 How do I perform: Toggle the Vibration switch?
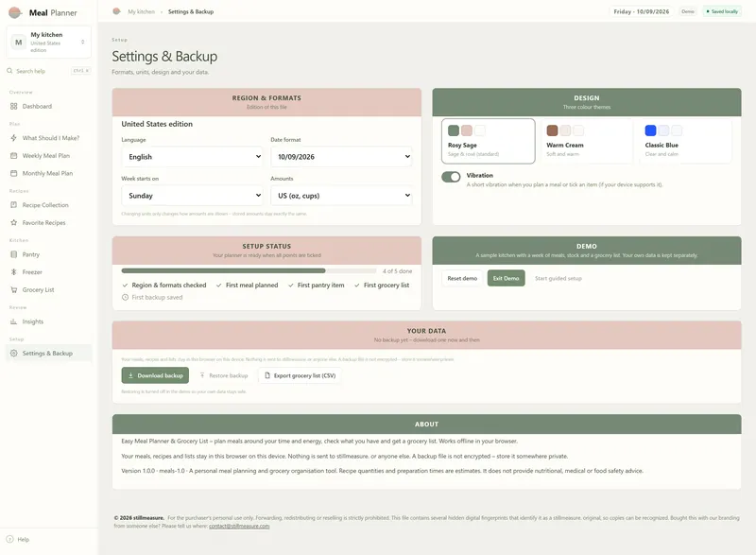tap(451, 177)
